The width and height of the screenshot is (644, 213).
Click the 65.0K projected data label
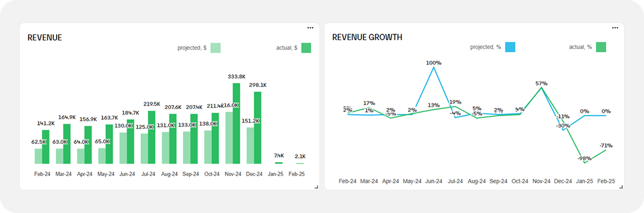tap(102, 142)
